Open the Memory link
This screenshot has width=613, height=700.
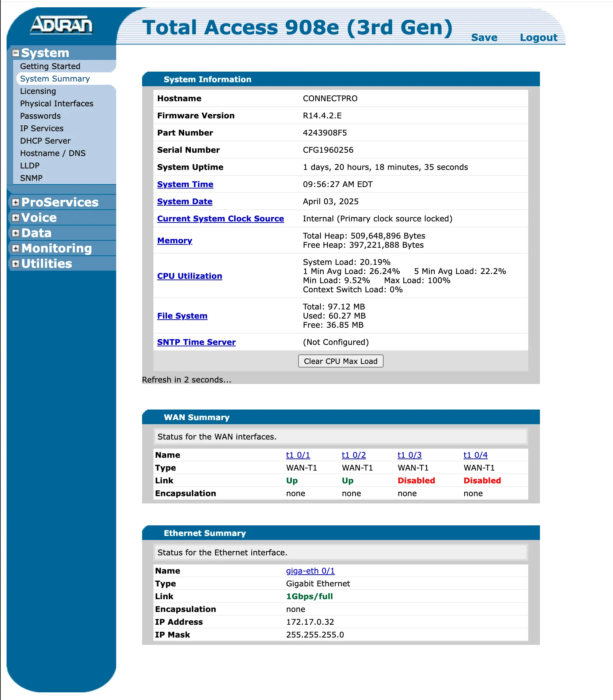175,241
